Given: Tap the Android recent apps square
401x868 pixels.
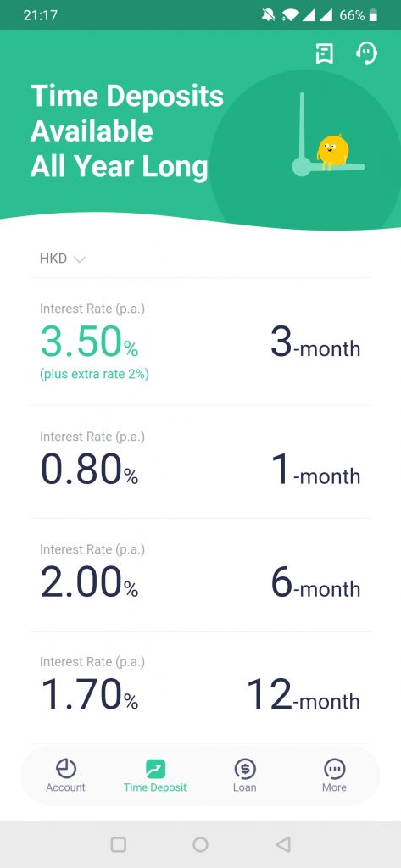Looking at the screenshot, I should [x=119, y=844].
